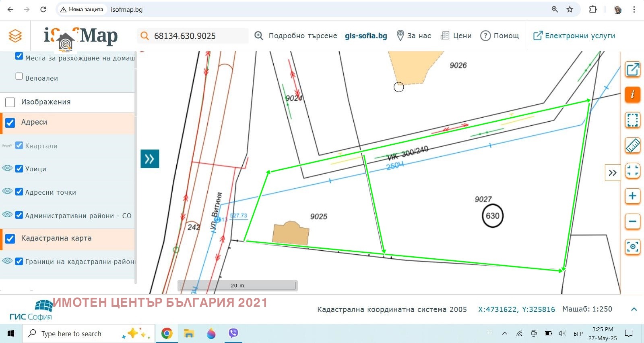
Task: Enable the Велоалеи checkbox
Action: click(x=19, y=76)
